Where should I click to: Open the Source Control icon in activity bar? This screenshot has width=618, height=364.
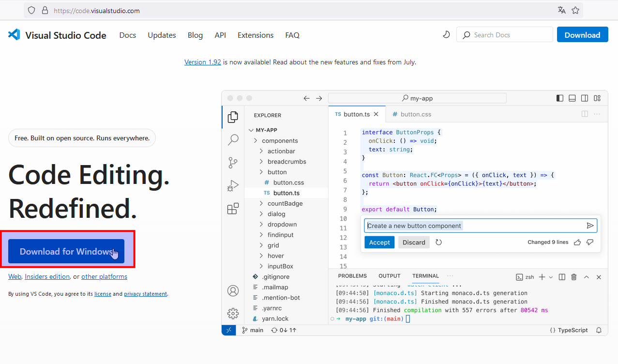(233, 163)
